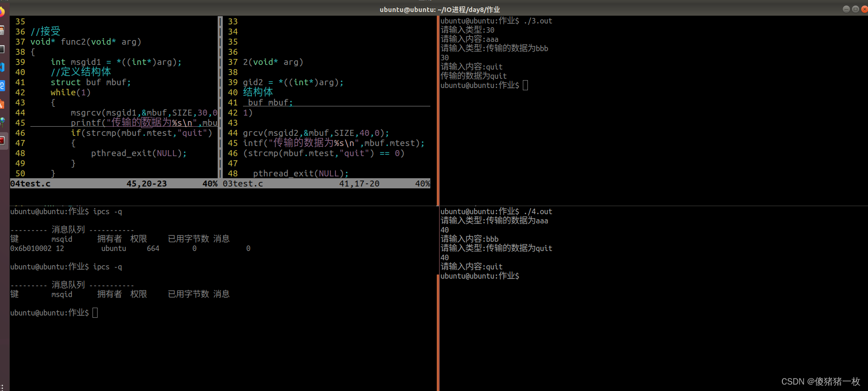Click the line '请输入类型:传输的数据为bbb'
This screenshot has width=868, height=391.
click(x=494, y=48)
